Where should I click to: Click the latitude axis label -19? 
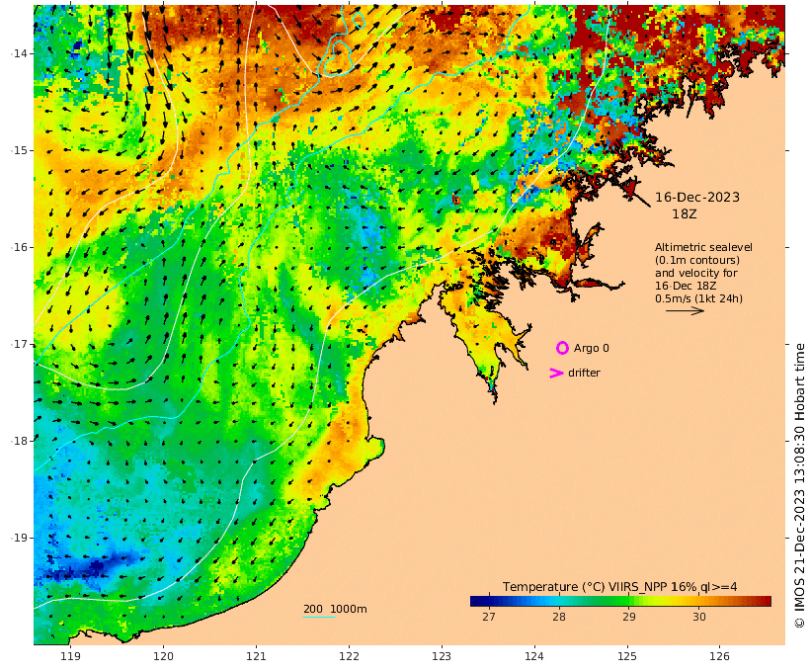point(20,539)
